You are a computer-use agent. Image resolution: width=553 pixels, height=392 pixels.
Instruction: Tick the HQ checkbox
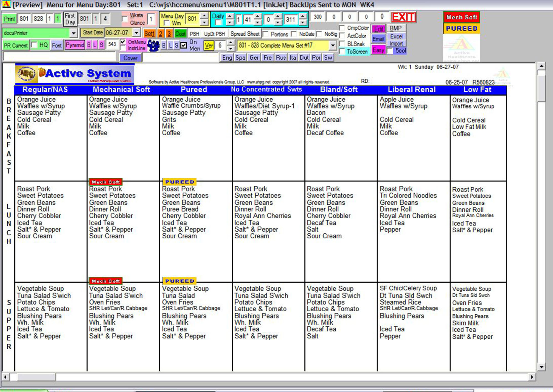[34, 45]
